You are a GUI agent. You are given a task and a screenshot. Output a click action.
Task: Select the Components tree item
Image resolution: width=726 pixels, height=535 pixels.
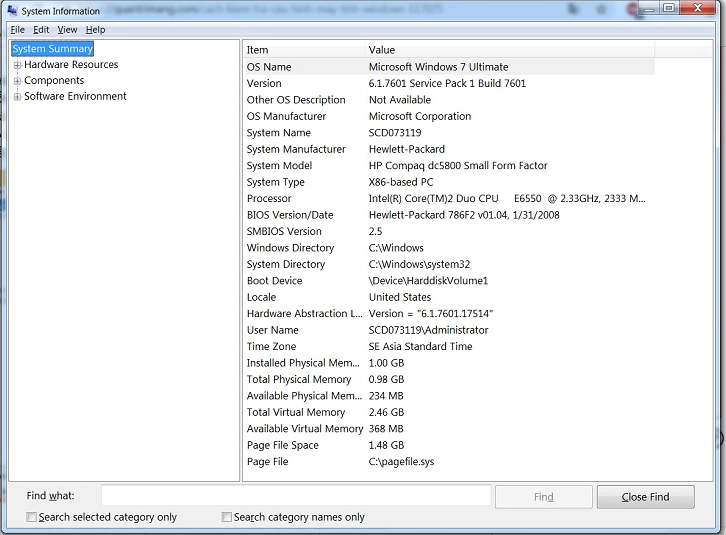54,80
